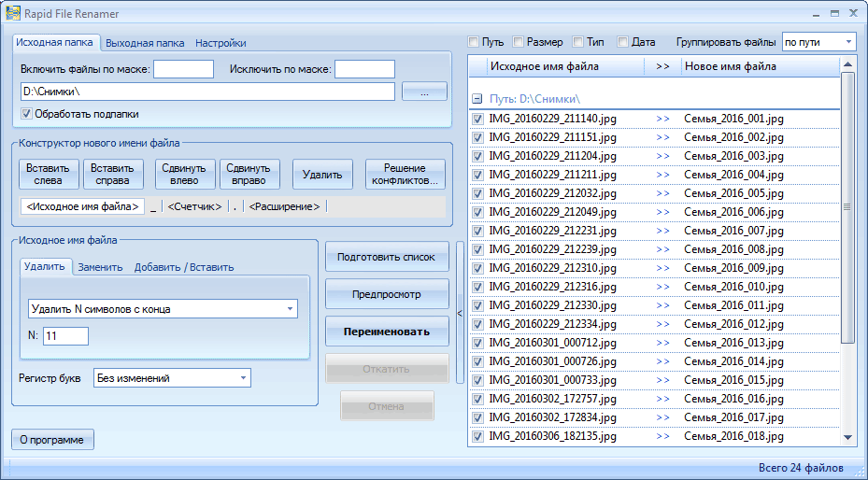Uncheck file IMG_20160229_211140.jpg
868x480 pixels.
[x=477, y=120]
